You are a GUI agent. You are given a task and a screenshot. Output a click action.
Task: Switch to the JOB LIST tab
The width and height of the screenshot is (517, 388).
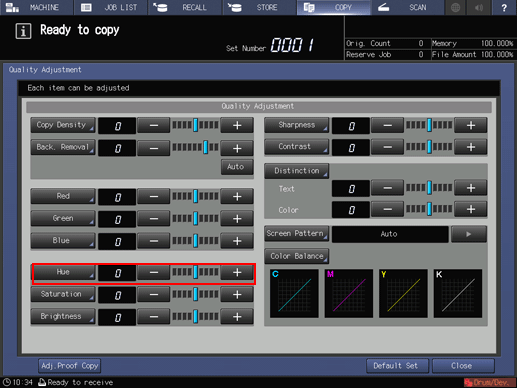click(111, 7)
